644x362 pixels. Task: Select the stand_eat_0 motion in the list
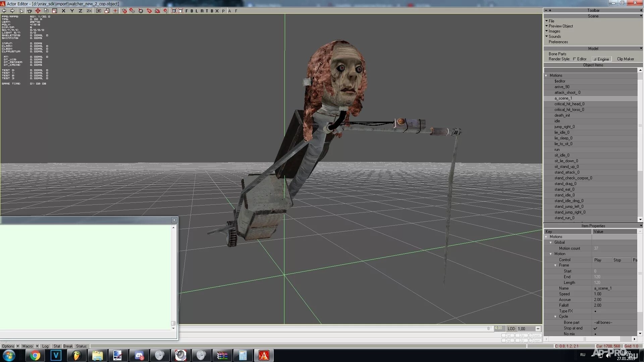565,189
